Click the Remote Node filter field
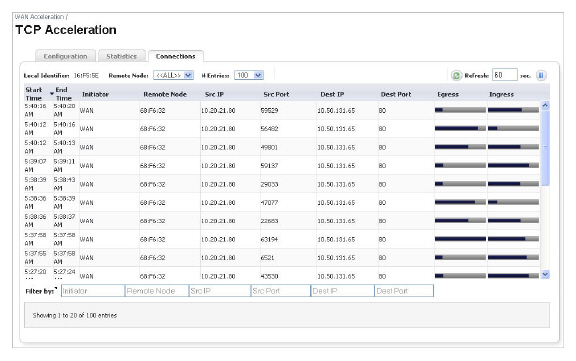Screen dimensions: 576x361 (156, 291)
